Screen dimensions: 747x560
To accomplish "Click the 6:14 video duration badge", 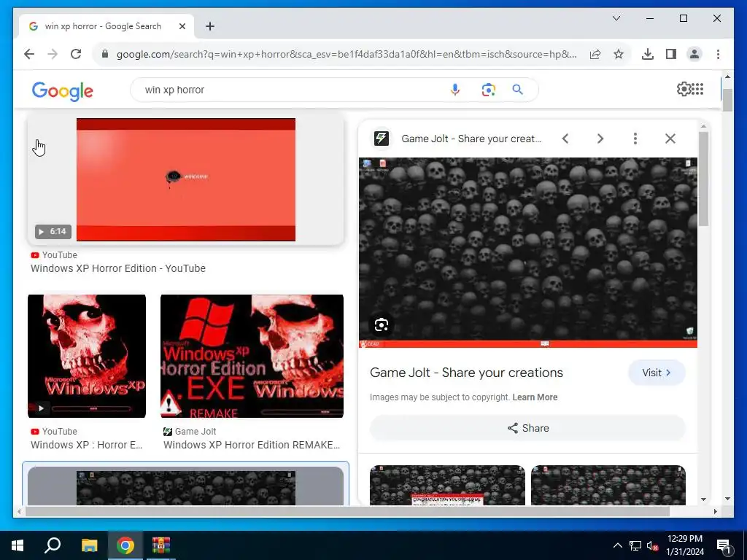I will (53, 231).
